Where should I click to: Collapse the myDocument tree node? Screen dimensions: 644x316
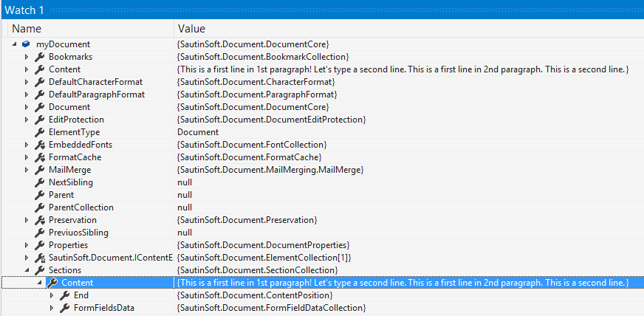click(16, 44)
